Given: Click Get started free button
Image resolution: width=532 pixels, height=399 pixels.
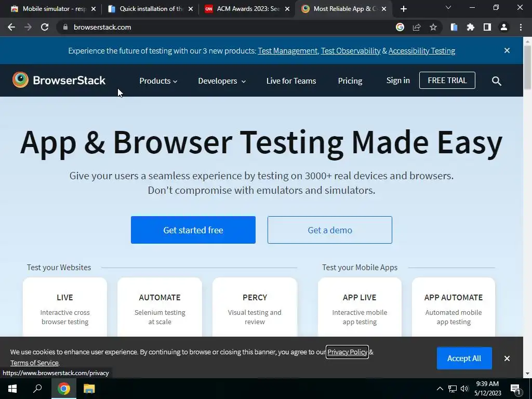Looking at the screenshot, I should point(193,230).
